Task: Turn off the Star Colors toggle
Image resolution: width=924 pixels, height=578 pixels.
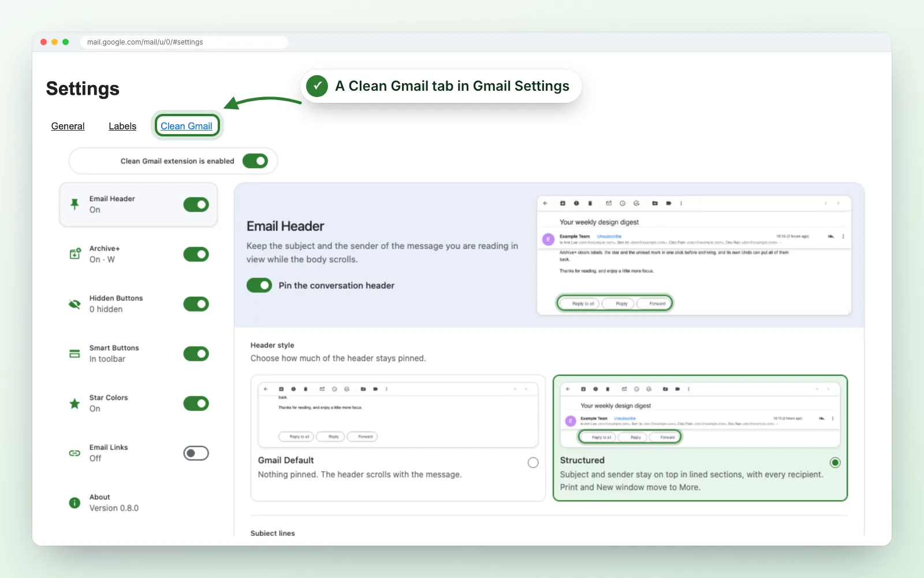Action: [x=196, y=403]
